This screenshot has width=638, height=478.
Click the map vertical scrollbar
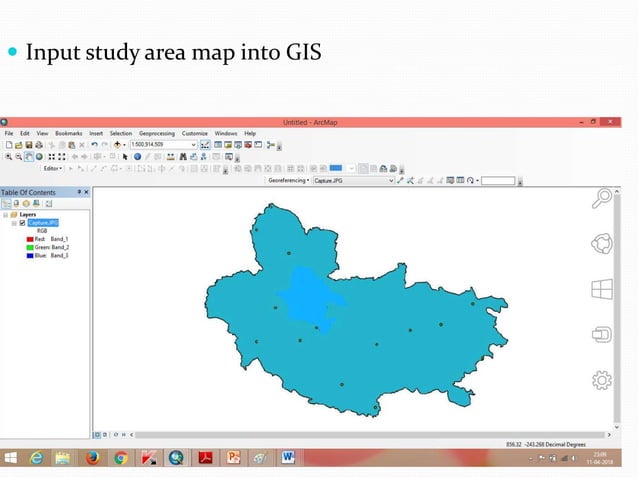[617, 308]
